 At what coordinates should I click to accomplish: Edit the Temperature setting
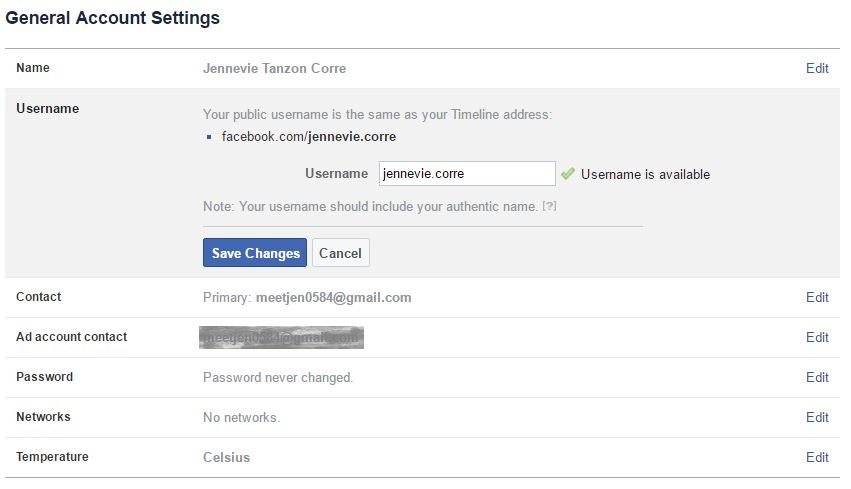(817, 458)
